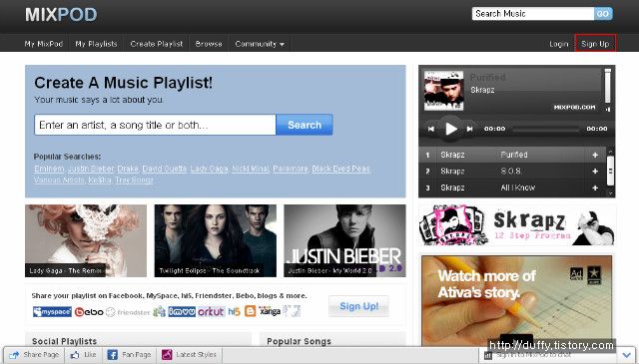Click the Drake popular search link

point(128,169)
